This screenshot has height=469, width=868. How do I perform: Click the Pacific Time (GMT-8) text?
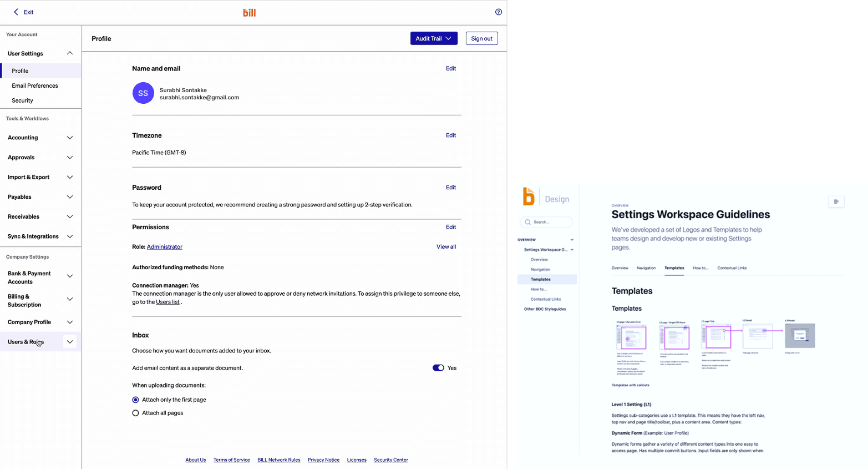pyautogui.click(x=159, y=153)
